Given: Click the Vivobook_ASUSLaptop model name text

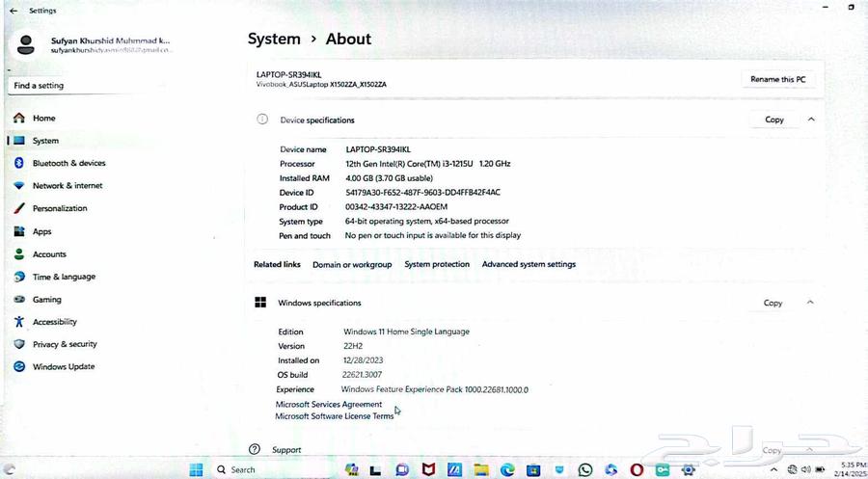Looking at the screenshot, I should [321, 85].
